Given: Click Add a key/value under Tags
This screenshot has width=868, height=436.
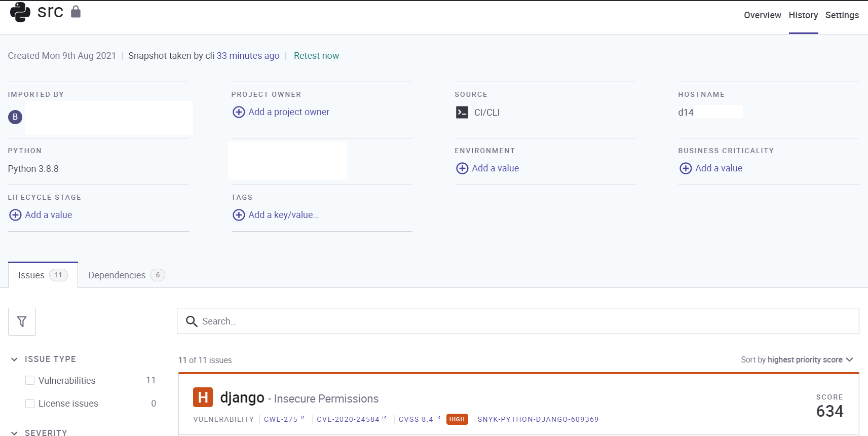Looking at the screenshot, I should click(x=284, y=215).
